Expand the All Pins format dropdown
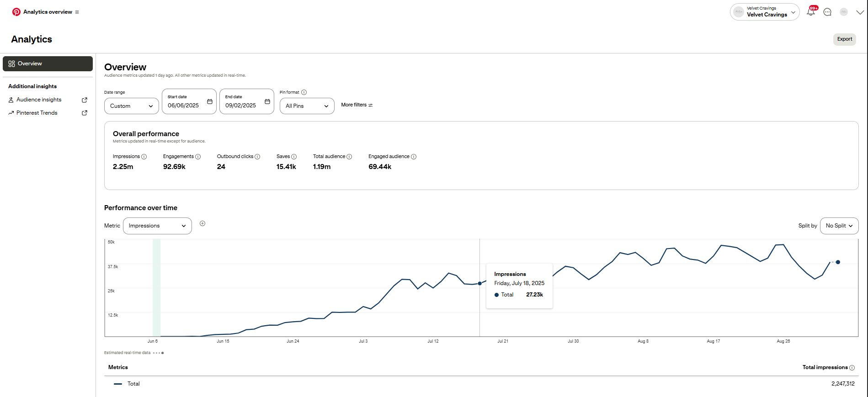868x397 pixels. click(307, 106)
